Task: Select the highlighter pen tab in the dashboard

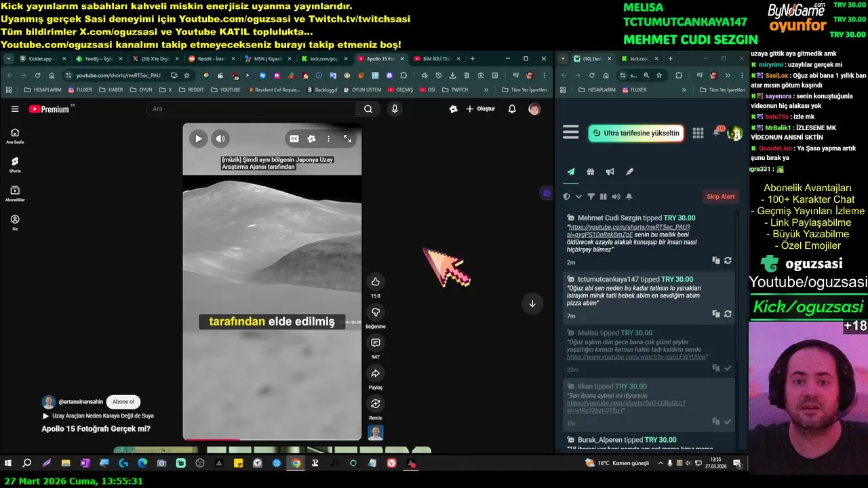Action: 629,172
